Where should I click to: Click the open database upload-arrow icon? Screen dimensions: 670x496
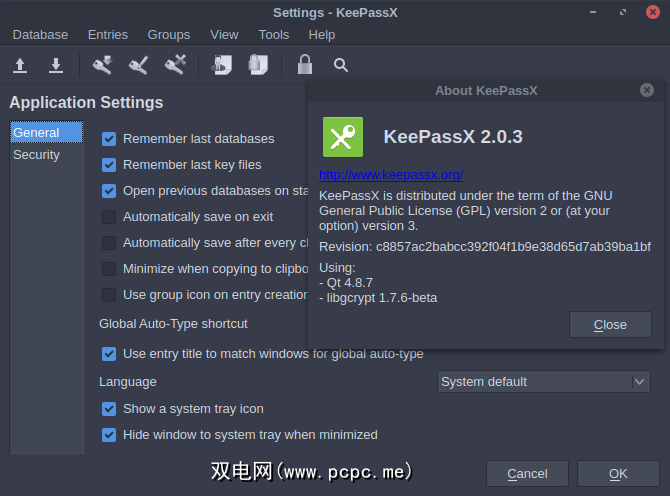pyautogui.click(x=20, y=65)
